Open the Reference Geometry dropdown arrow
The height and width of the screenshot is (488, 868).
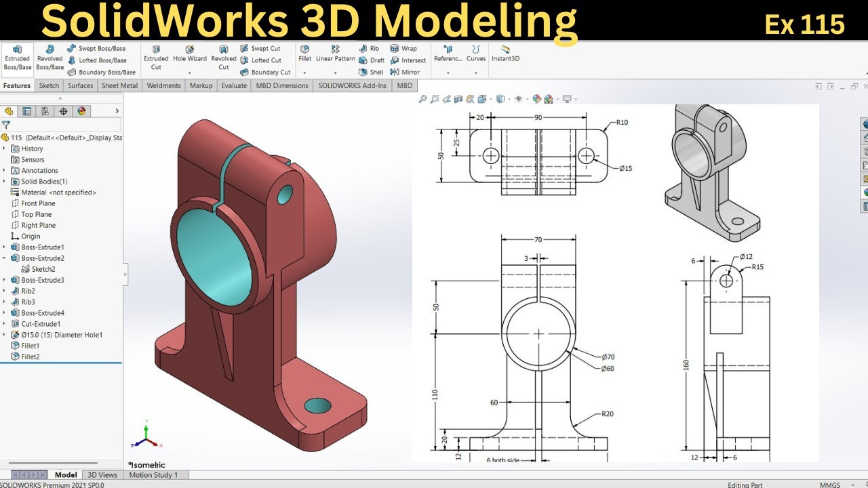tap(448, 73)
